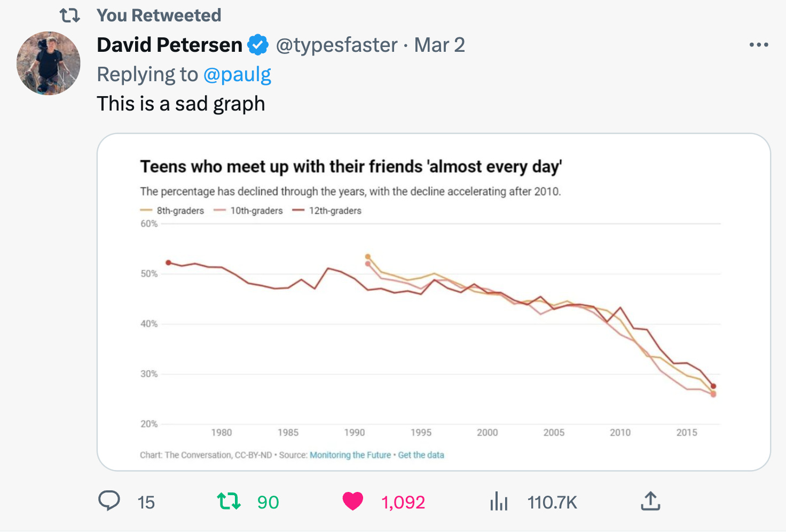Screen dimensions: 786x532
Task: Unlike the tweet with the pink heart
Action: click(x=352, y=501)
